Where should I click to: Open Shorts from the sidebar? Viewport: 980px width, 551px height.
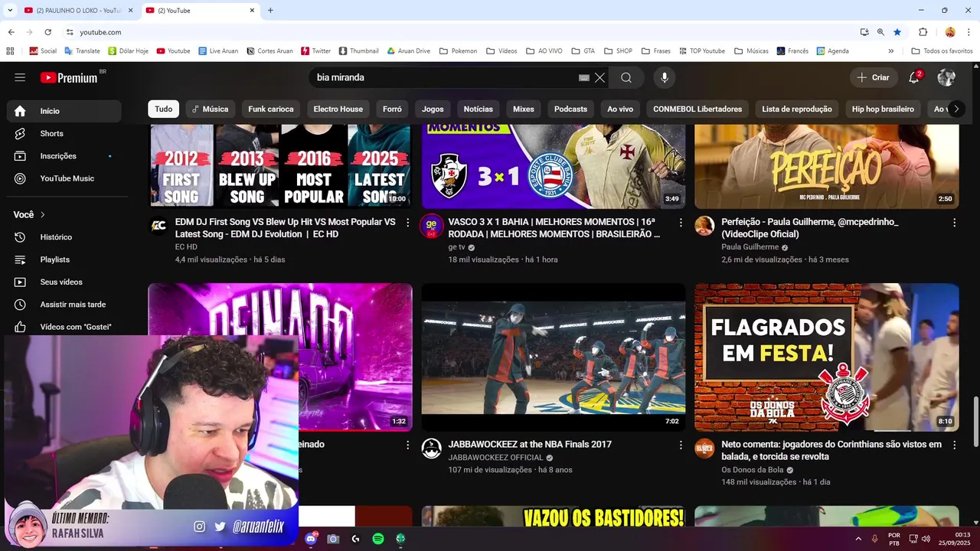coord(64,133)
